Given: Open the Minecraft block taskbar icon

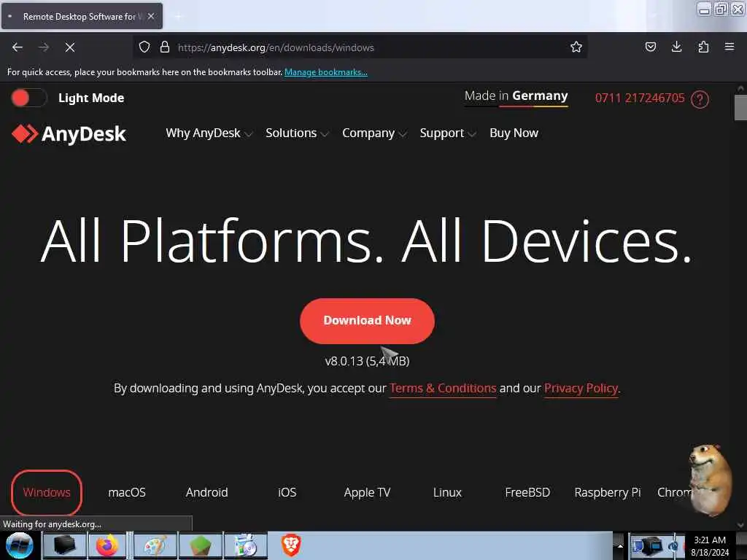Looking at the screenshot, I should point(201,545).
